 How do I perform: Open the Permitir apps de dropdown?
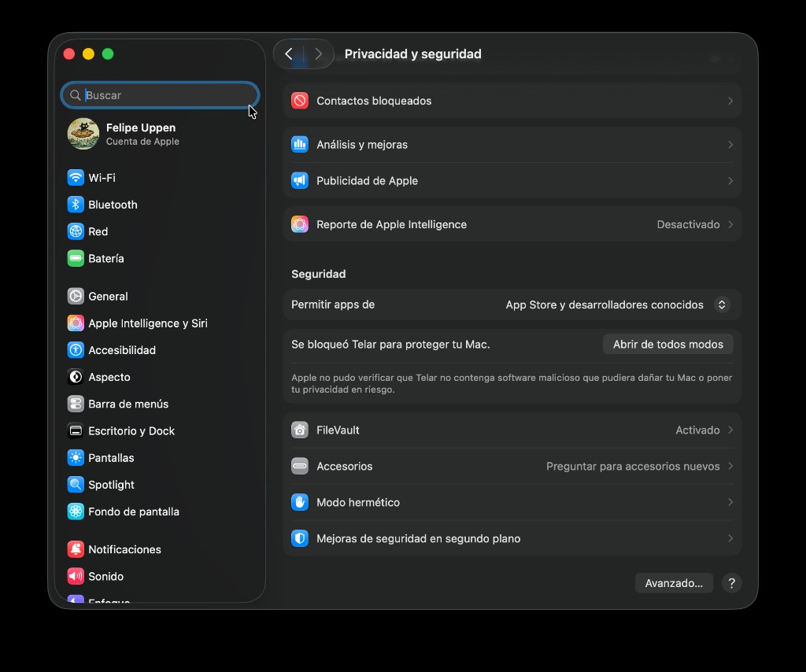coord(722,305)
